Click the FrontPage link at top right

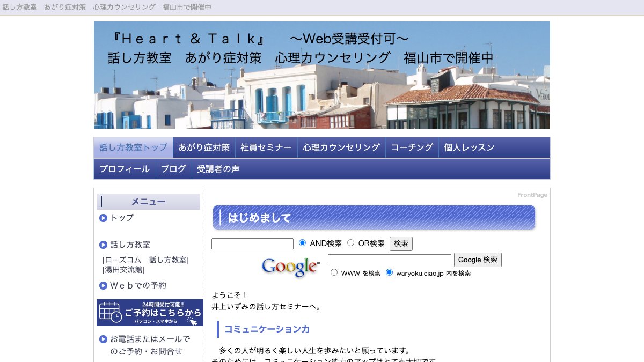(x=532, y=195)
